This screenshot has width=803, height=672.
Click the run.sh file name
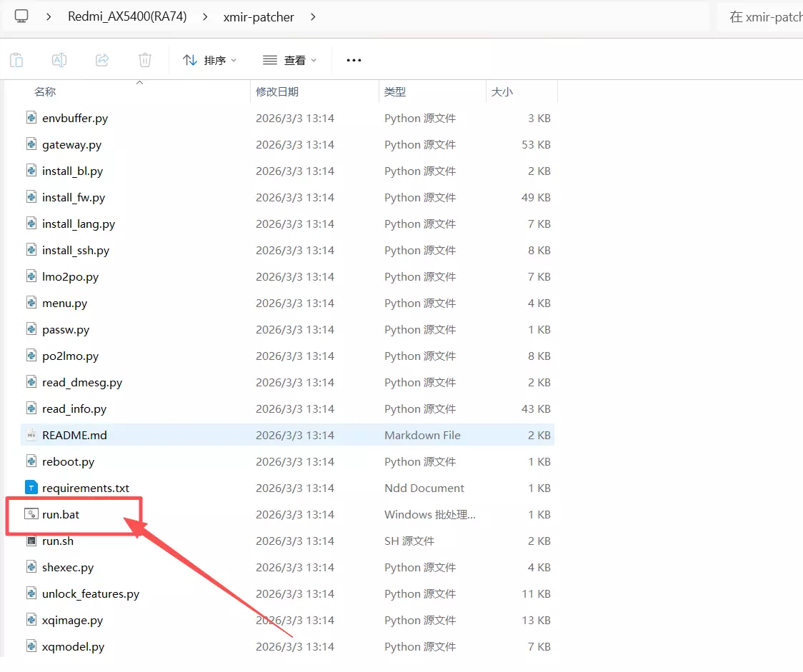pyautogui.click(x=58, y=541)
